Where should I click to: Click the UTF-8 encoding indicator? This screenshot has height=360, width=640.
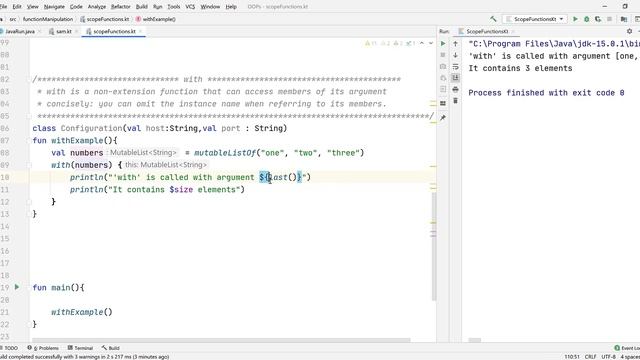[608, 356]
